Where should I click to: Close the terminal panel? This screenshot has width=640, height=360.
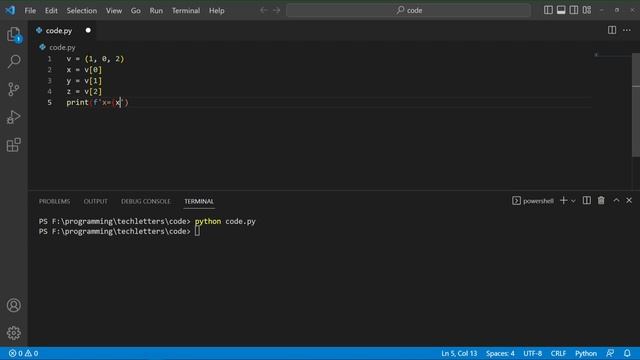[x=629, y=200]
